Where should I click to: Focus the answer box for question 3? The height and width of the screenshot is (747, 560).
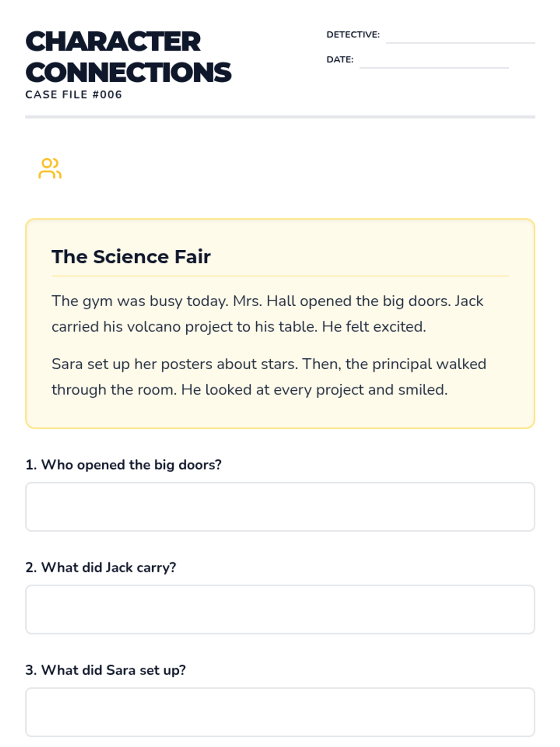(280, 712)
